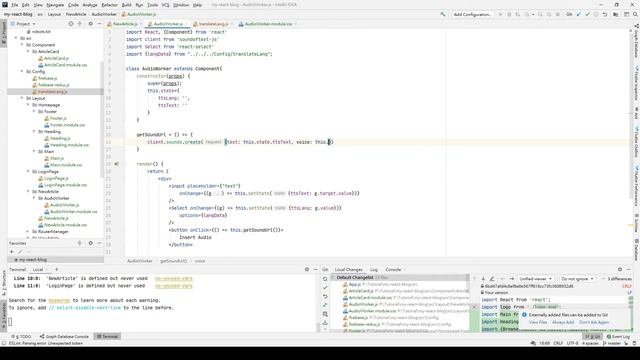
Task: Click Project panel settings gear icon
Action: click(91, 24)
